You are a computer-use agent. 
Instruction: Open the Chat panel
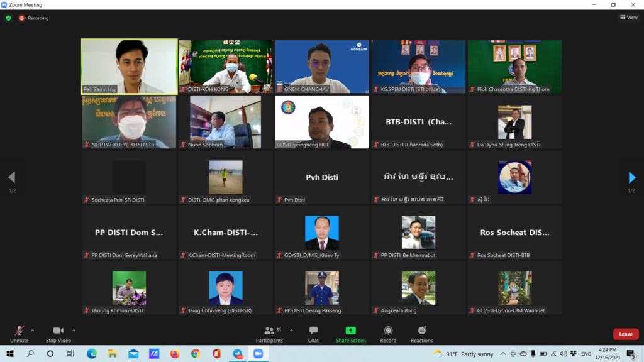point(313,331)
